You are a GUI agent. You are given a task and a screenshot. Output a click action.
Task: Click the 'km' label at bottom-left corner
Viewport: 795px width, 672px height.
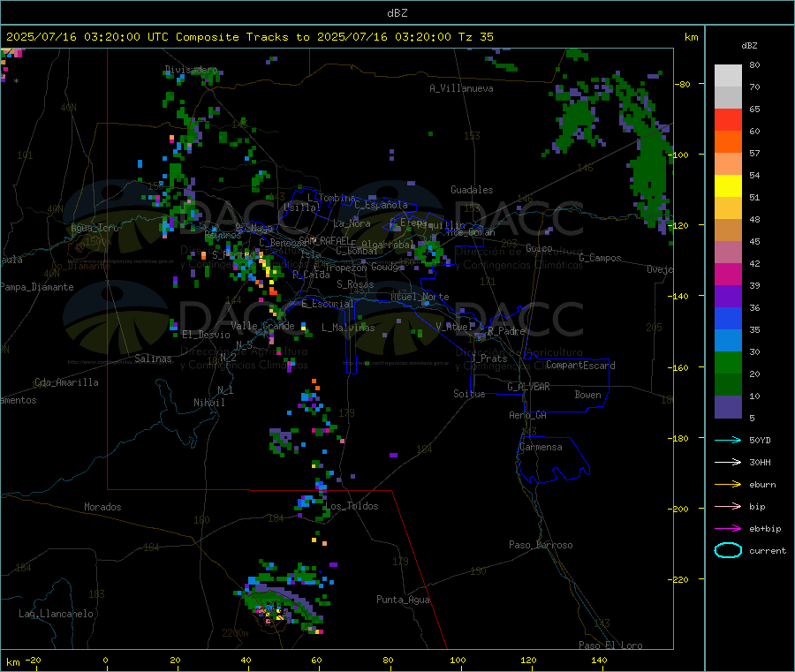(13, 662)
